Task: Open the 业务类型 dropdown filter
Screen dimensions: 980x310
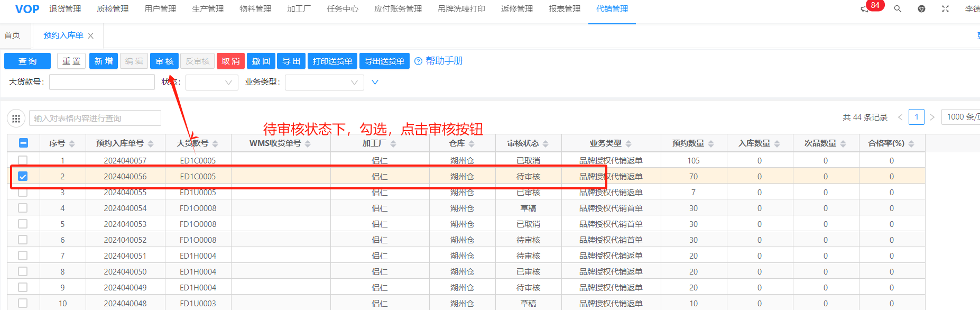Action: (x=324, y=83)
